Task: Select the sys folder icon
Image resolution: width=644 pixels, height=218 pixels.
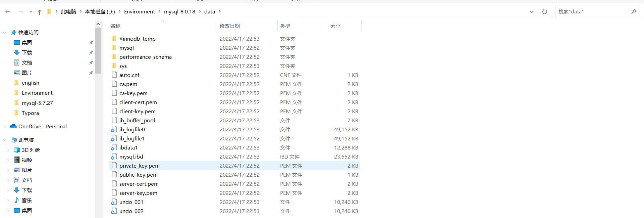Action: coord(114,66)
